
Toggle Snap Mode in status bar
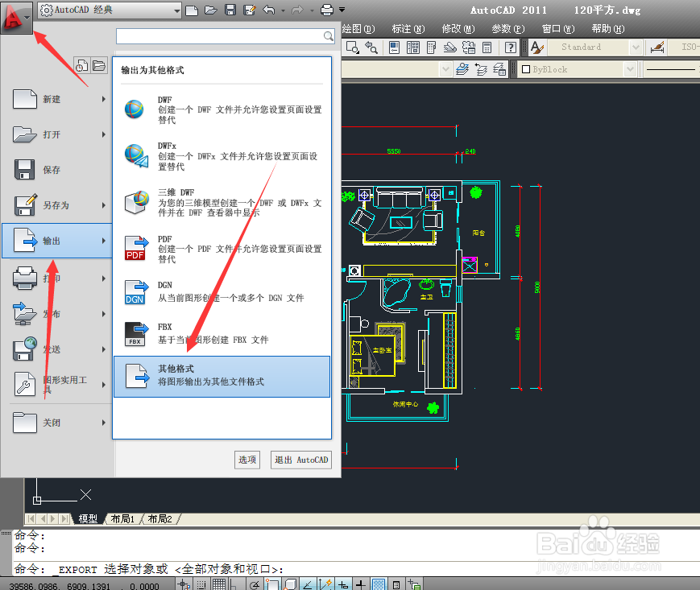tap(201, 584)
